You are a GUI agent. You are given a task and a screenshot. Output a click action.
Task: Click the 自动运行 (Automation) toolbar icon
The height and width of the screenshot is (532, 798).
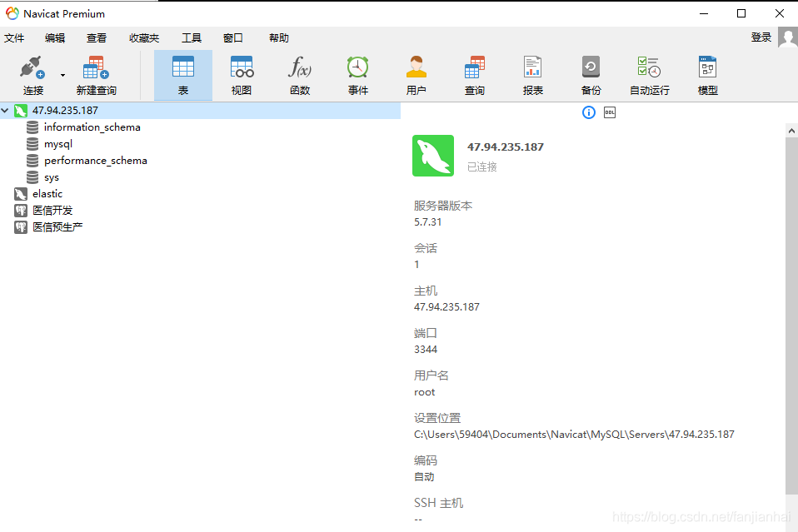649,73
